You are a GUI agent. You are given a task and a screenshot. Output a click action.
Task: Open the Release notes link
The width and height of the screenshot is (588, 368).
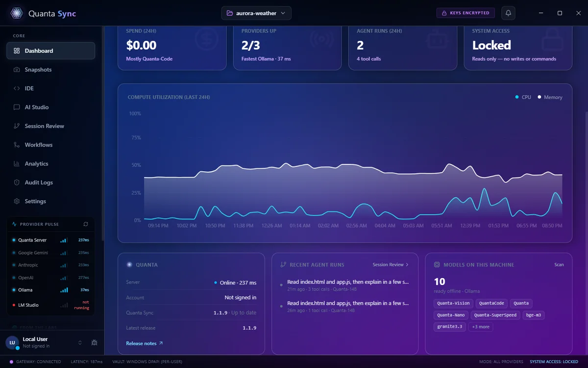click(x=144, y=343)
